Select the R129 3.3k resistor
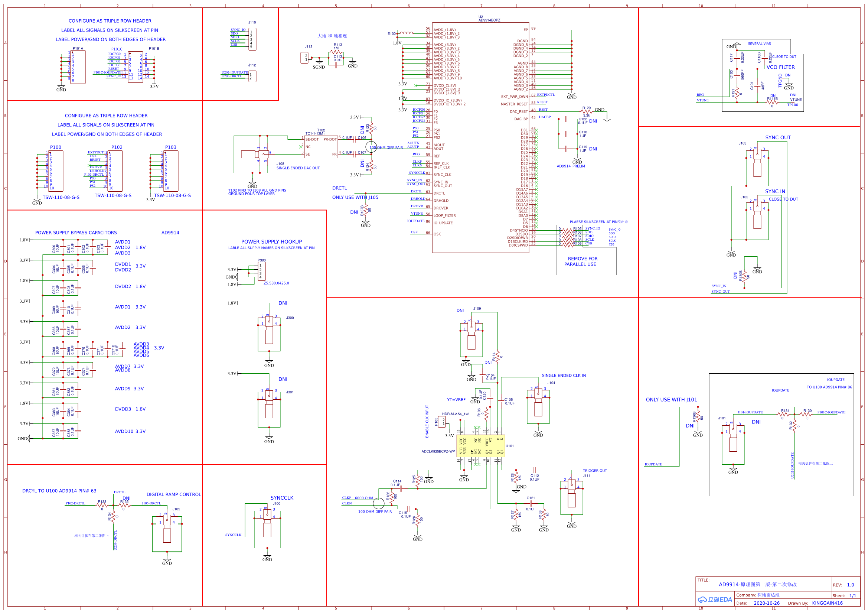868x614 pixels. pos(586,111)
